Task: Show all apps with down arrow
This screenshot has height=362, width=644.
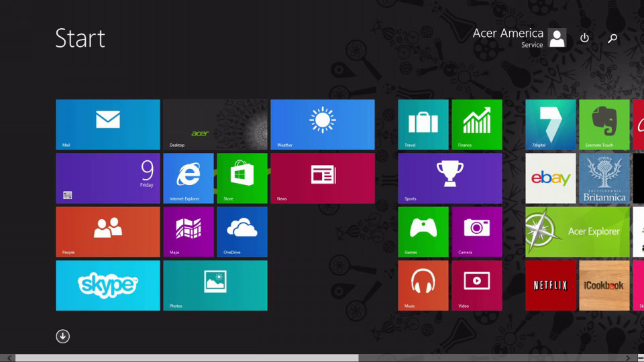Action: pyautogui.click(x=63, y=337)
